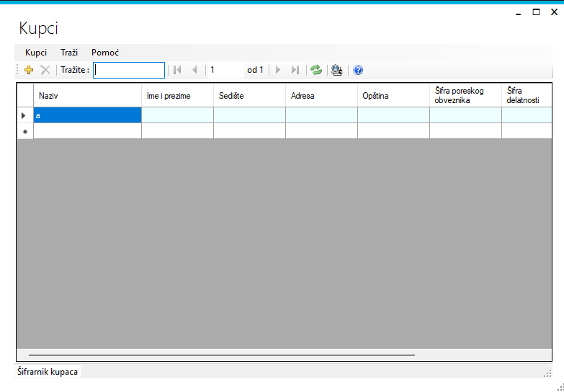This screenshot has width=564, height=392.
Task: Sort by the Naziv column header
Action: pos(87,95)
